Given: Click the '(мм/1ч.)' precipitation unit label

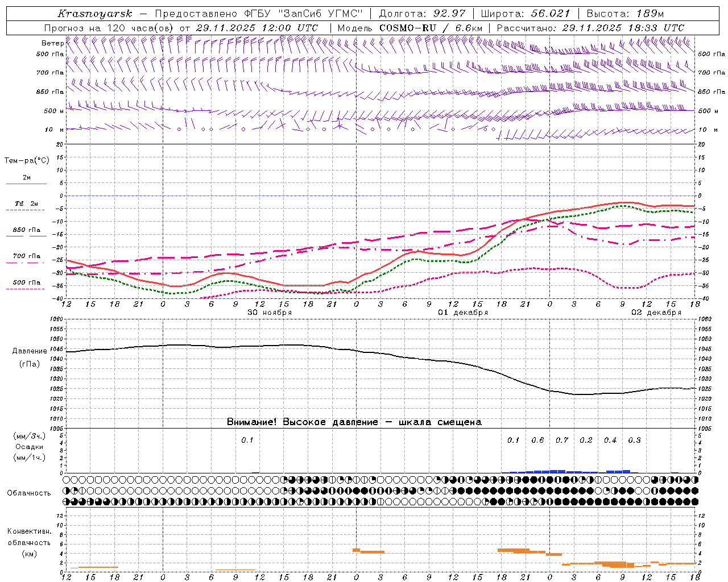Looking at the screenshot, I should 30,458.
